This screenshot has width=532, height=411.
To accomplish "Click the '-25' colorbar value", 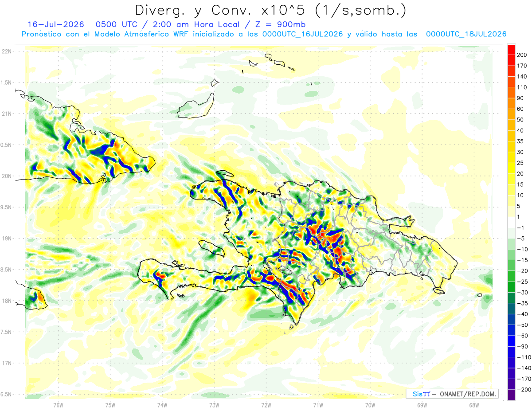I will (524, 282).
